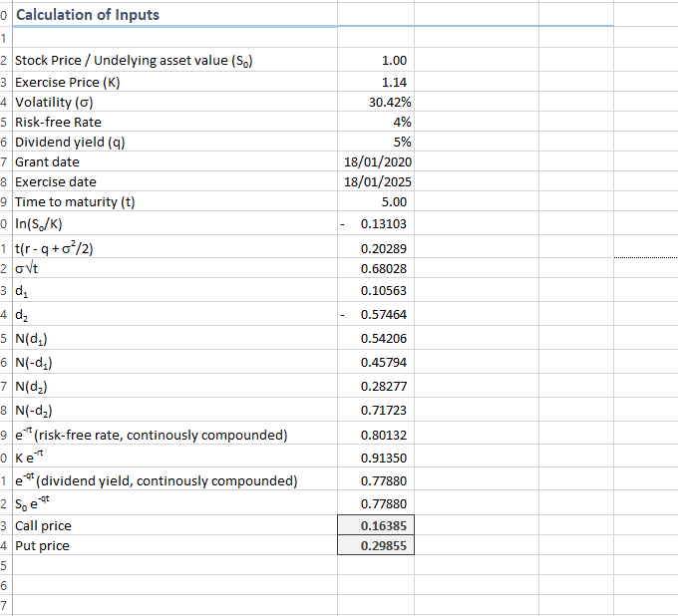
Task: Click the K e^-rt label cell
Action: [175, 457]
